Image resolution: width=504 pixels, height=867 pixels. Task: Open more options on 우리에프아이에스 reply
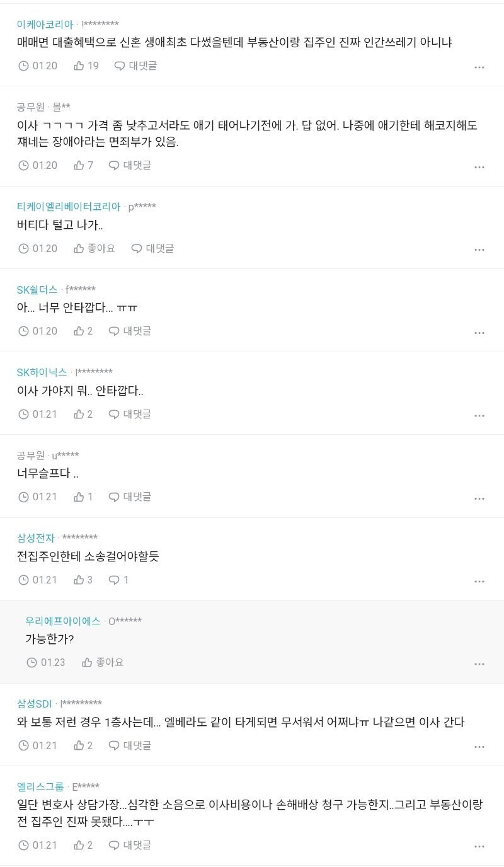coord(479,664)
